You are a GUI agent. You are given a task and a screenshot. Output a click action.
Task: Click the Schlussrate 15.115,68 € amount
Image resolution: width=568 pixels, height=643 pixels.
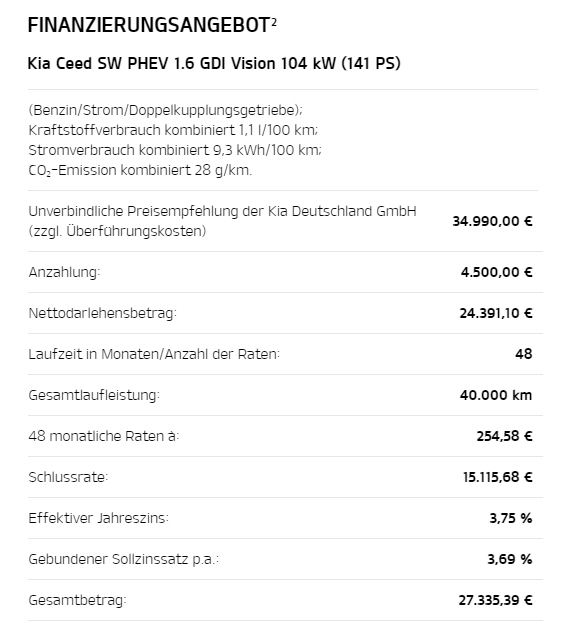497,477
